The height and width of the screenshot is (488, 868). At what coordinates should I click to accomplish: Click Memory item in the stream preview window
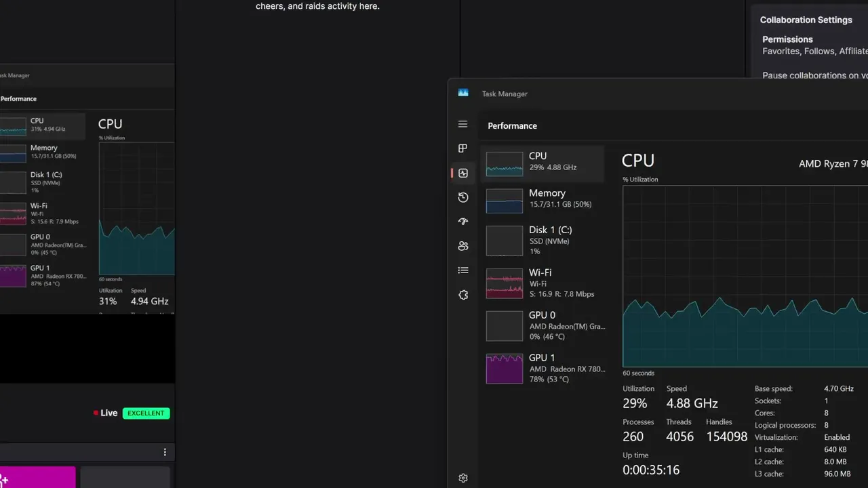(x=42, y=152)
